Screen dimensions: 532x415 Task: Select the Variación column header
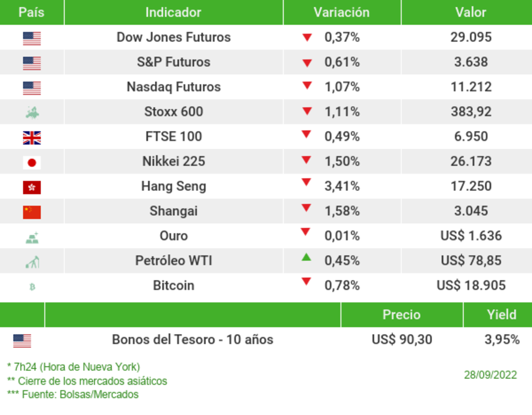coord(341,12)
